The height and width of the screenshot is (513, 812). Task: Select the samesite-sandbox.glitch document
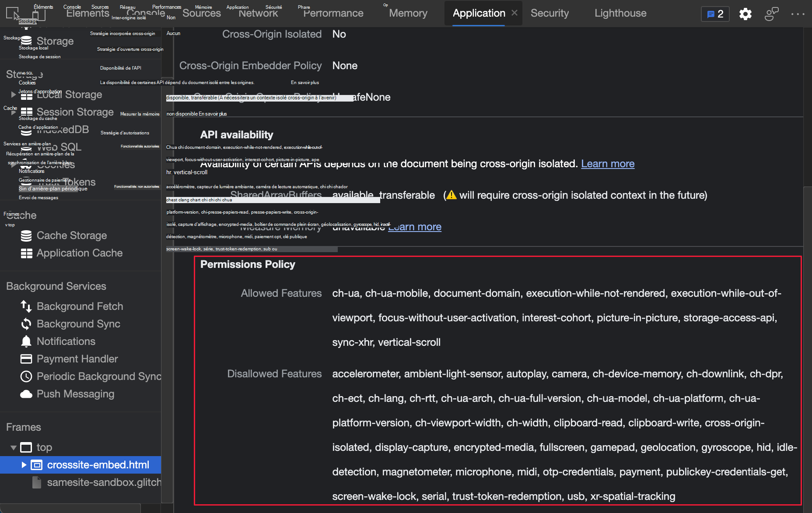pyautogui.click(x=104, y=482)
